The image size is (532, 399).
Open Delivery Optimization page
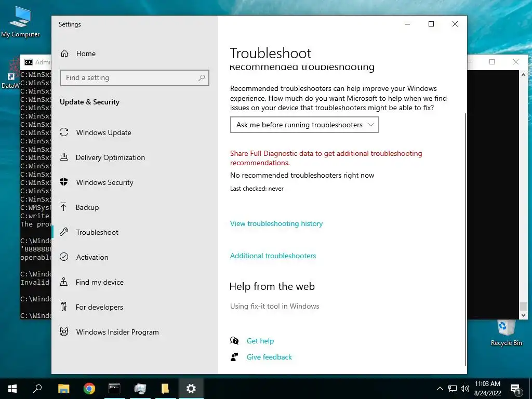pyautogui.click(x=110, y=157)
